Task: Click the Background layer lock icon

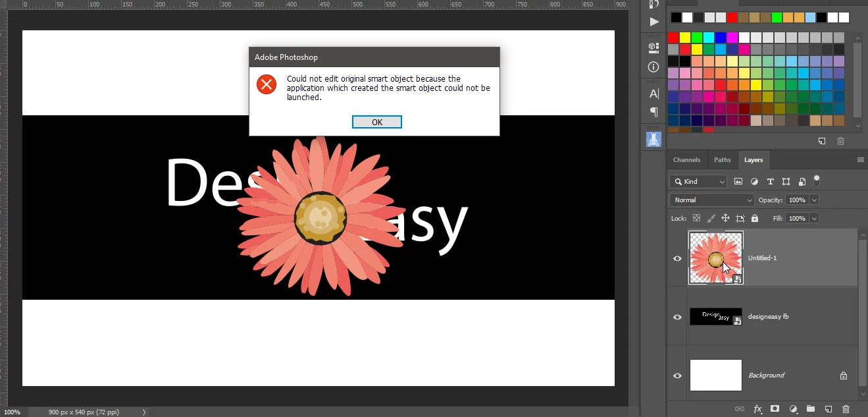Action: click(x=843, y=375)
